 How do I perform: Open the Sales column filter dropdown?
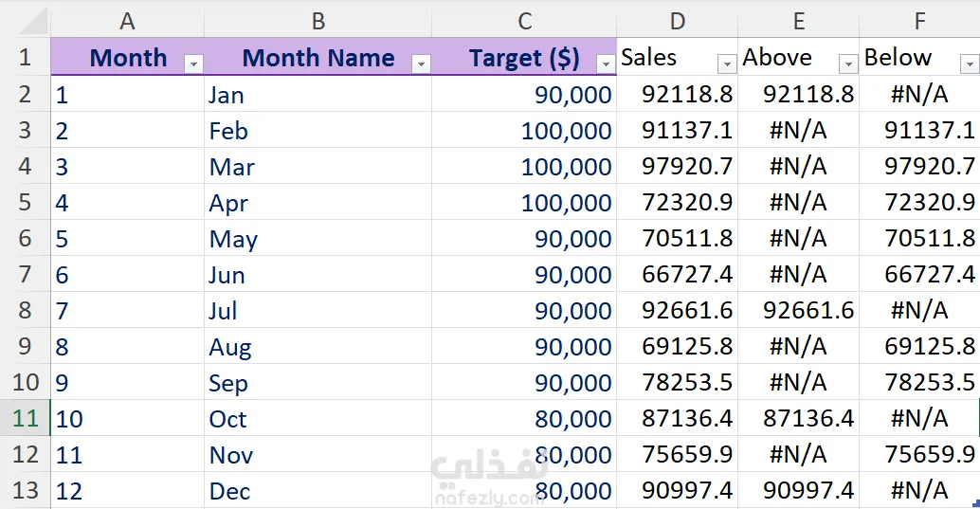point(727,64)
